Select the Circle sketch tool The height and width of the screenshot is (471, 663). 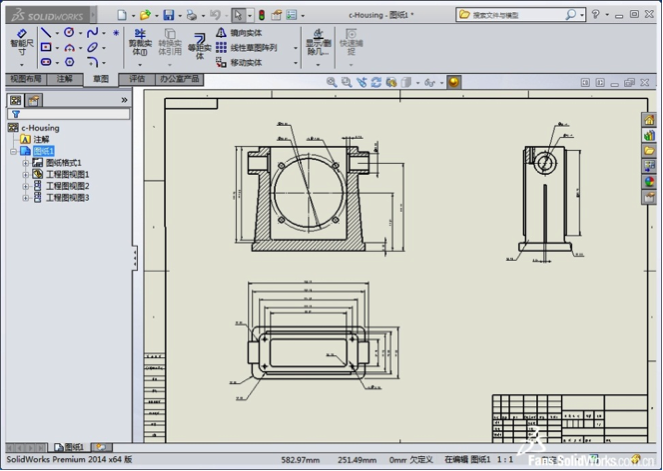pos(69,33)
